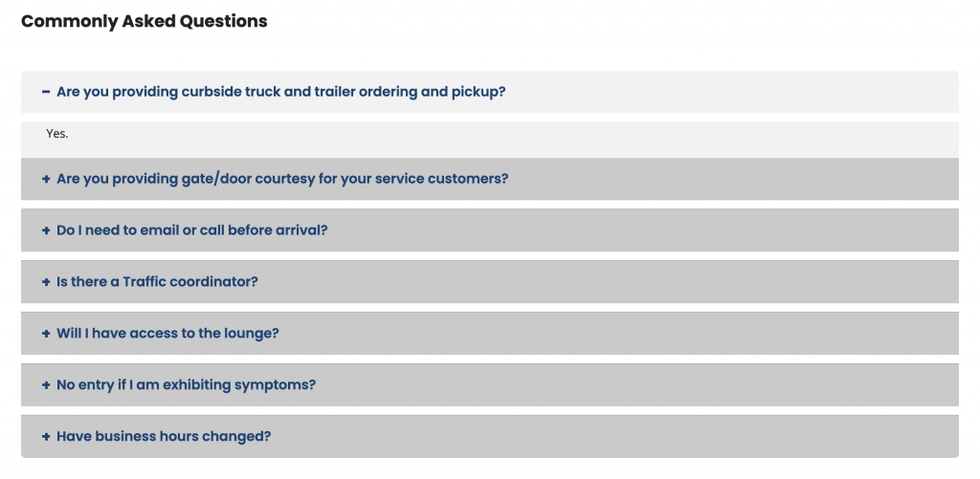The width and height of the screenshot is (980, 479).
Task: Click the "Commonly Asked Questions" heading
Action: tap(145, 21)
